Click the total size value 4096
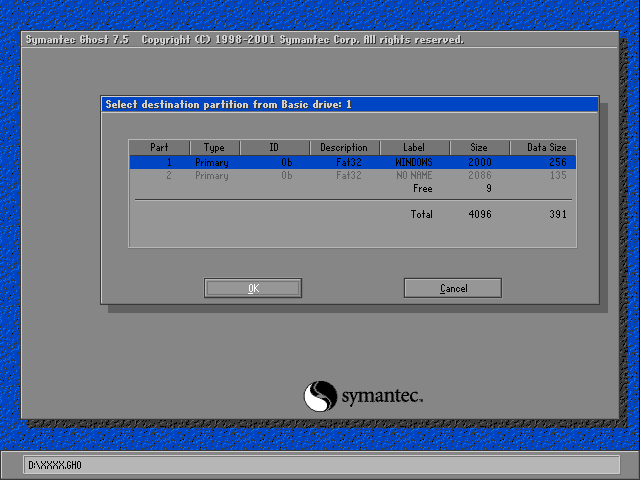 coord(480,214)
